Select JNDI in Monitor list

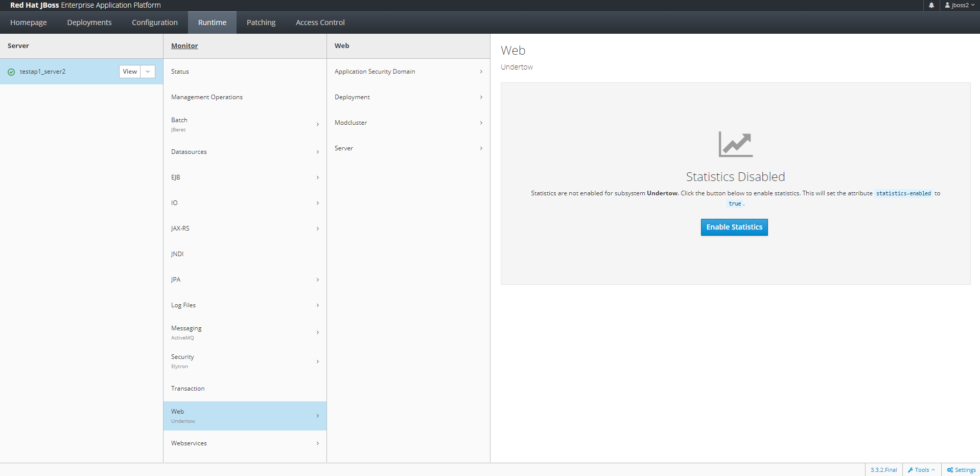[x=245, y=254]
